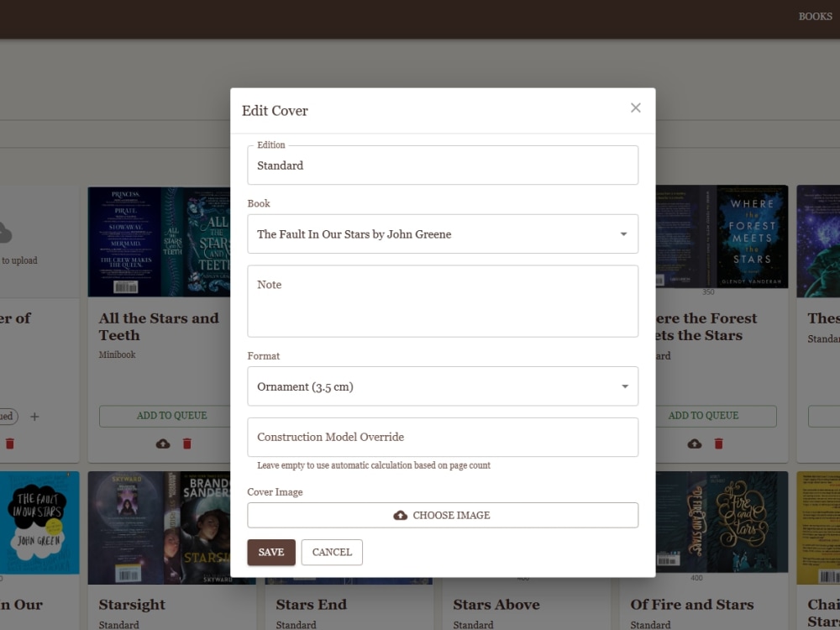Viewport: 840px width, 630px height.
Task: Click the Choose Image button
Action: tap(443, 515)
